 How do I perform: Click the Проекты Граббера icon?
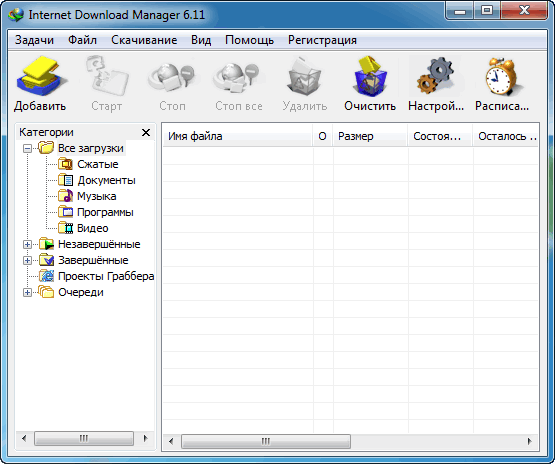click(x=46, y=276)
